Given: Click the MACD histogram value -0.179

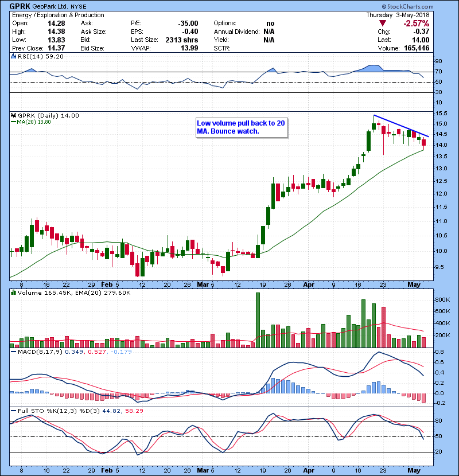Looking at the screenshot, I should coord(122,352).
